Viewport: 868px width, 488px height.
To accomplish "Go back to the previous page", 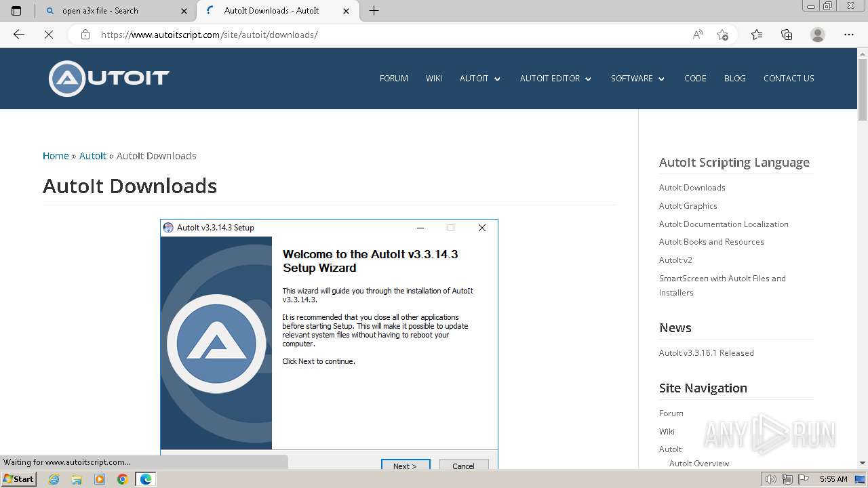I will tap(19, 35).
